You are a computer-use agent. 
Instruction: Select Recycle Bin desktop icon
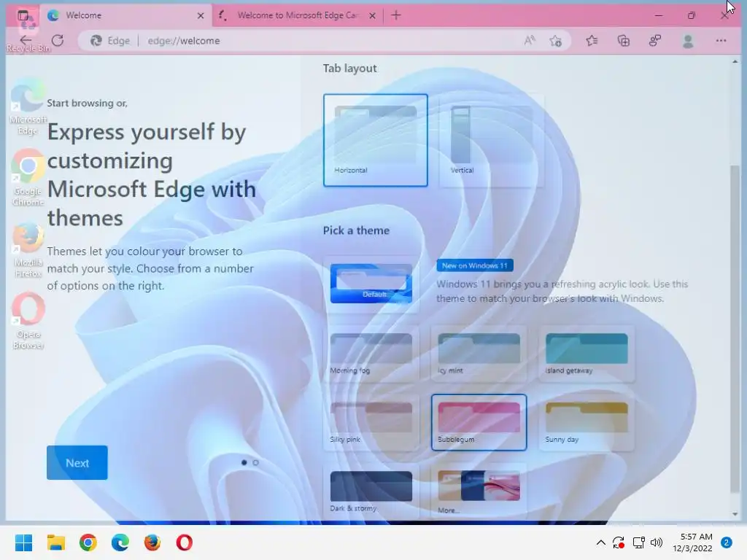point(28,31)
